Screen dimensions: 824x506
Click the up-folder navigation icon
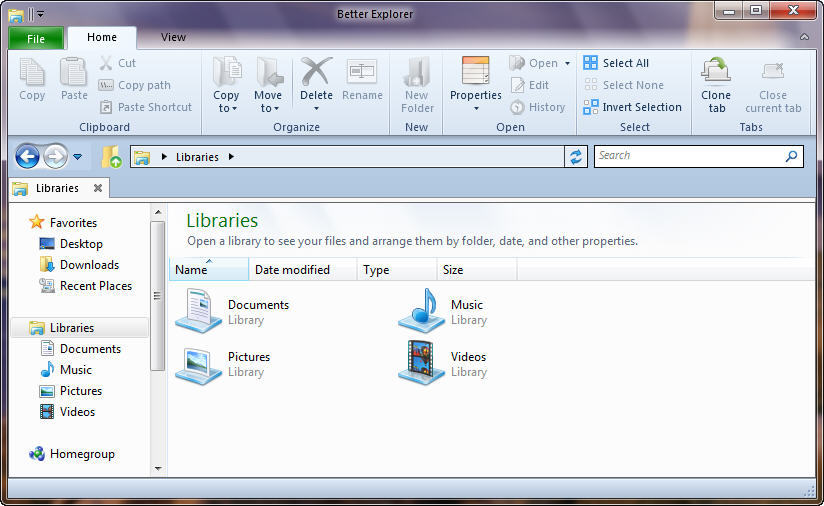point(110,157)
